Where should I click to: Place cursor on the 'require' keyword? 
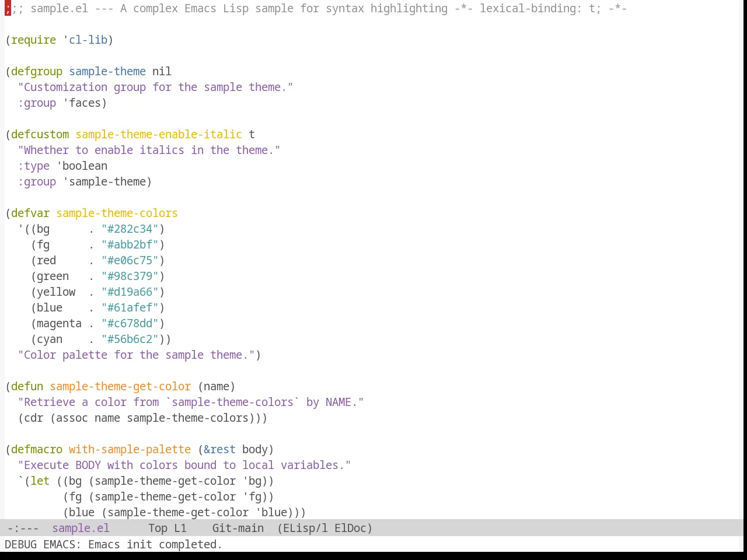click(x=34, y=40)
